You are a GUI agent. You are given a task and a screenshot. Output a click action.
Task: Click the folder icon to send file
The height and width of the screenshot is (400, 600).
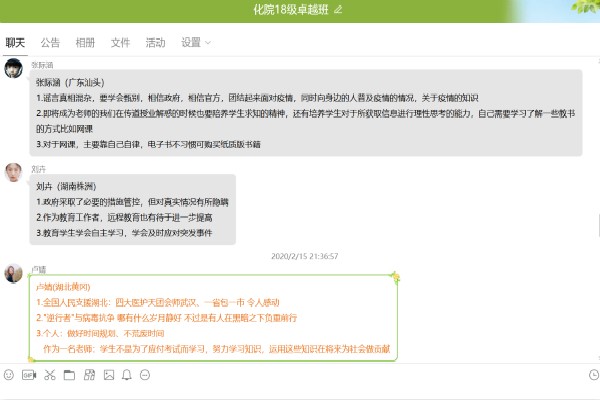(68, 375)
